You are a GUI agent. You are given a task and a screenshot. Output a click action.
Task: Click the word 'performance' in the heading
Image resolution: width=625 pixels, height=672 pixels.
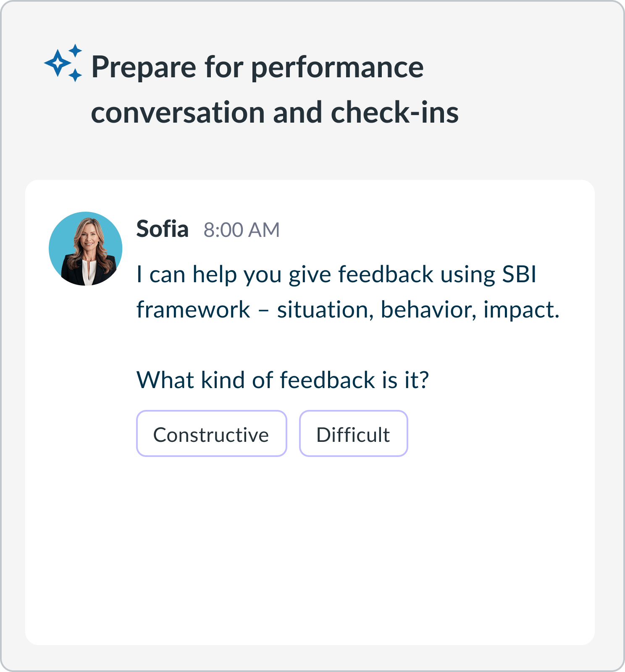click(337, 68)
